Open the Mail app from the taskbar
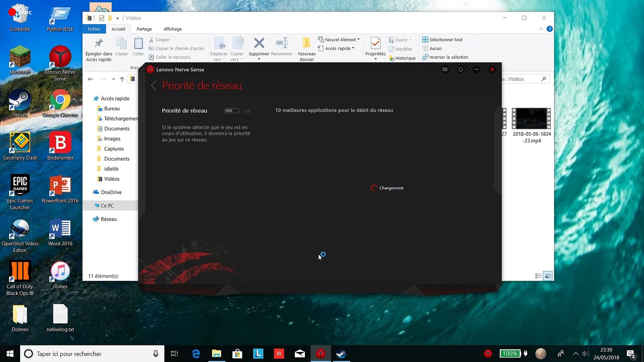Image resolution: width=644 pixels, height=362 pixels. tap(300, 354)
